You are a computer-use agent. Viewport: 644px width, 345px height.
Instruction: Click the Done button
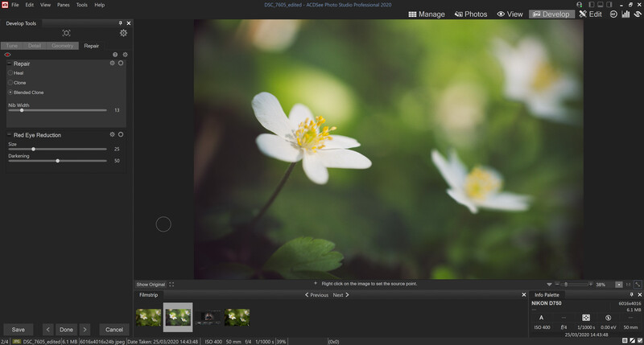[x=66, y=330]
